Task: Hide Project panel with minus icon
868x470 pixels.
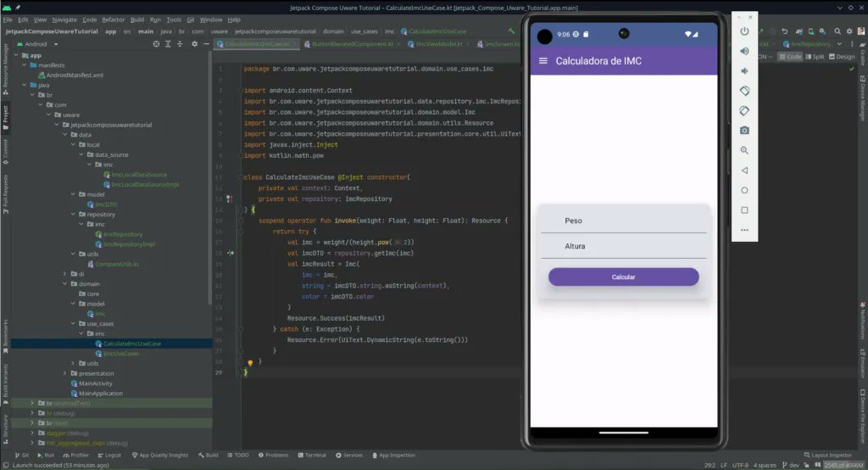Action: (206, 44)
